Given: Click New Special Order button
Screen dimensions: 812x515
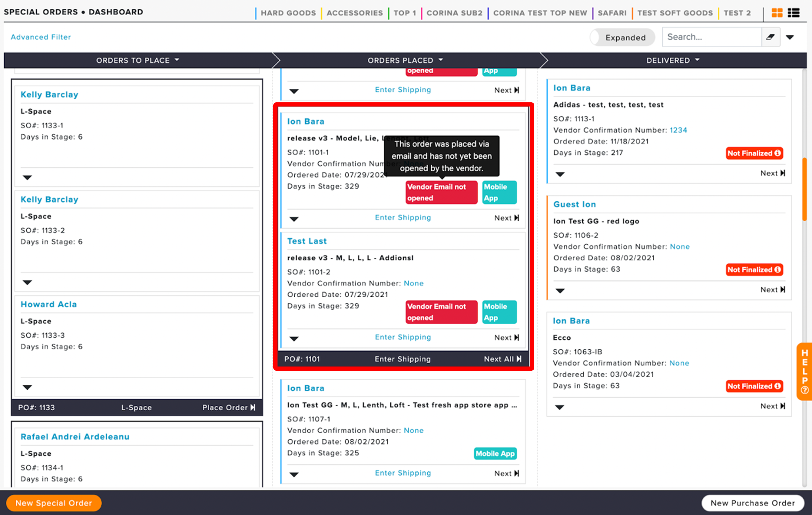Looking at the screenshot, I should [x=54, y=503].
